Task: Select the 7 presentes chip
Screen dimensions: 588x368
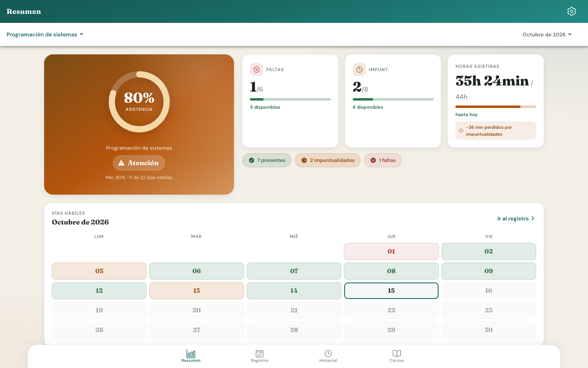Action: [267, 160]
